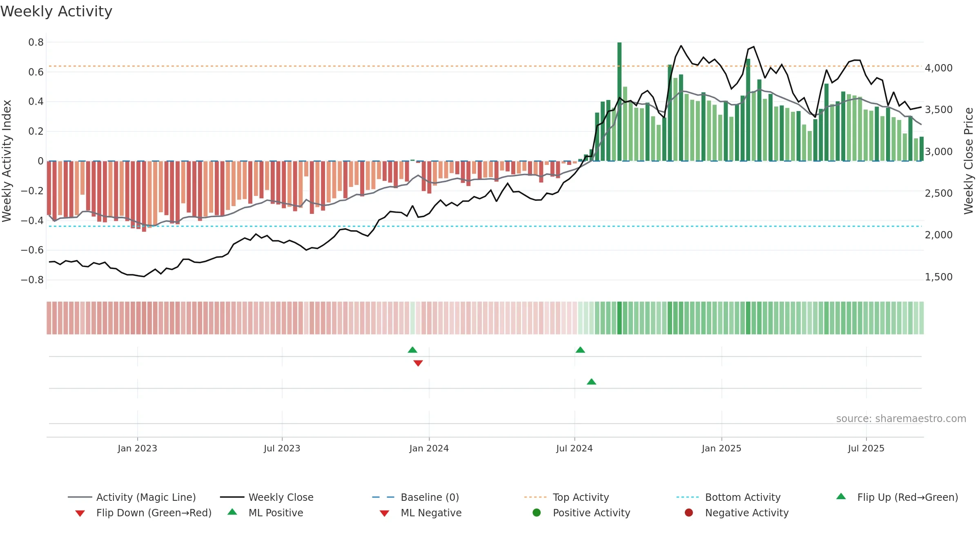Click the Negative Activity red dot icon
The height and width of the screenshot is (551, 980).
[689, 512]
